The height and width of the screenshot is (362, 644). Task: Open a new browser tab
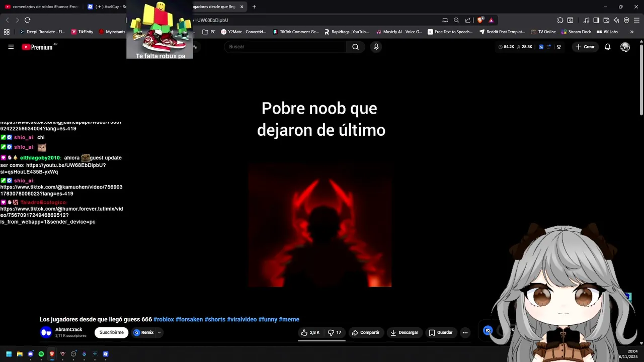[x=254, y=7]
